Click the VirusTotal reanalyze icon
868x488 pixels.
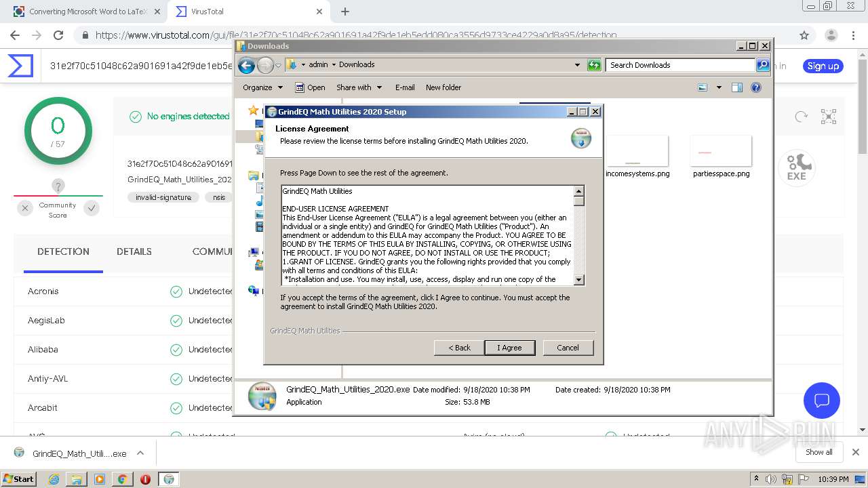pos(802,117)
